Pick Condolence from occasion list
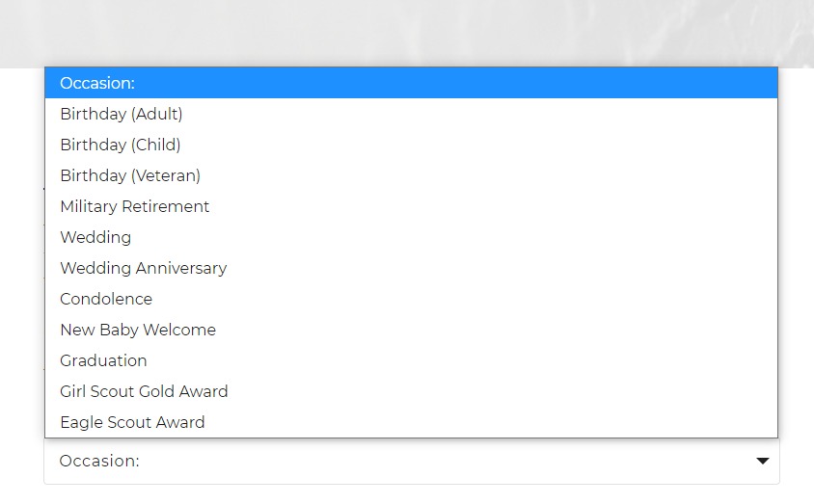This screenshot has height=504, width=814. (411, 299)
